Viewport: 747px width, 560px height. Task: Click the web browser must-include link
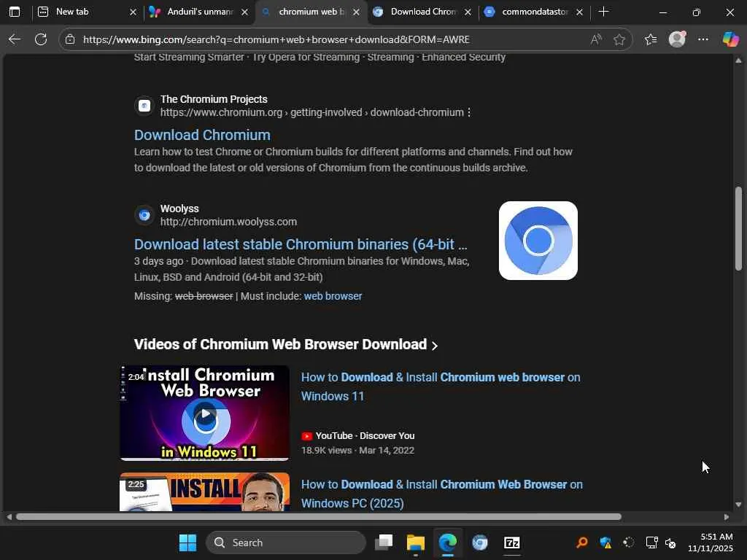pyautogui.click(x=333, y=296)
